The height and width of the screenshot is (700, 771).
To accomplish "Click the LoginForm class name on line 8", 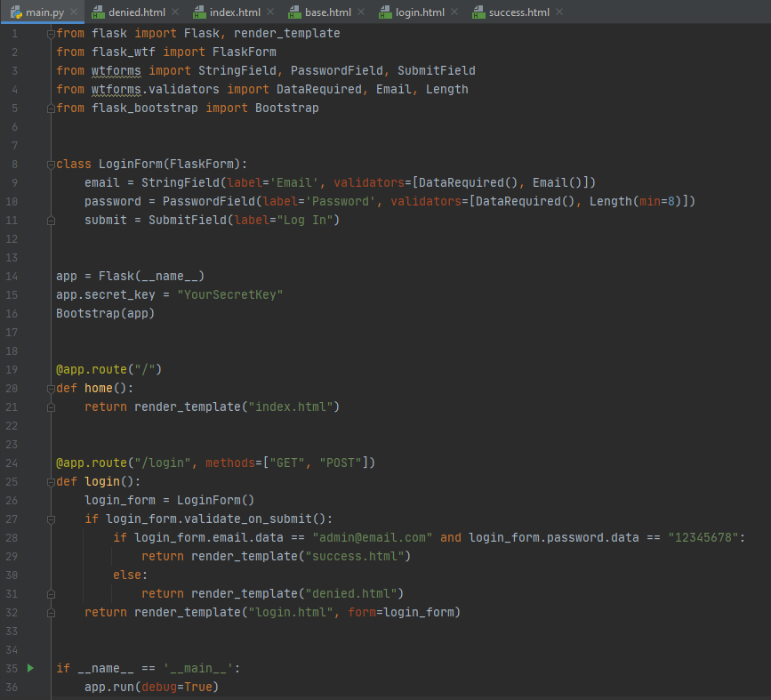I will (131, 165).
